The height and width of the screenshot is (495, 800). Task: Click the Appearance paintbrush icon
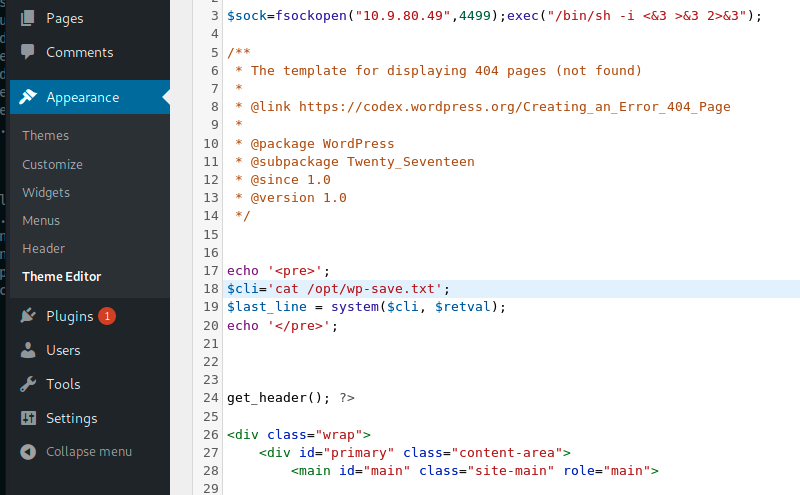click(x=28, y=96)
